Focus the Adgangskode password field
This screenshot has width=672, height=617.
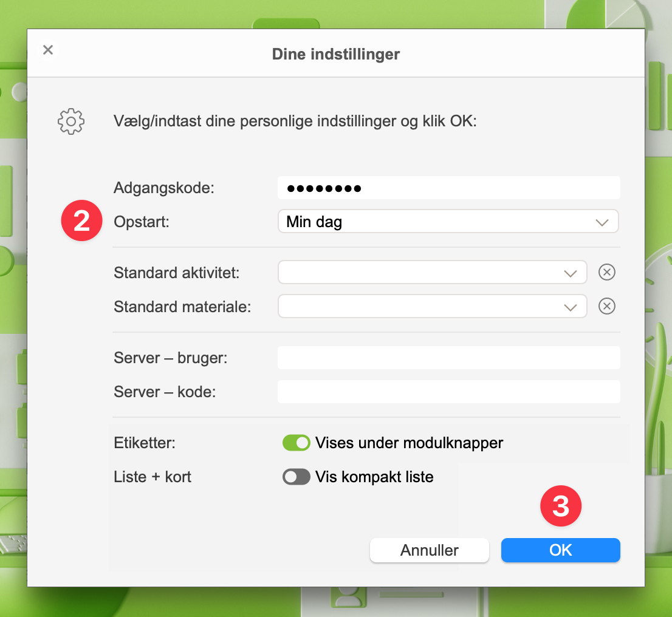point(449,188)
